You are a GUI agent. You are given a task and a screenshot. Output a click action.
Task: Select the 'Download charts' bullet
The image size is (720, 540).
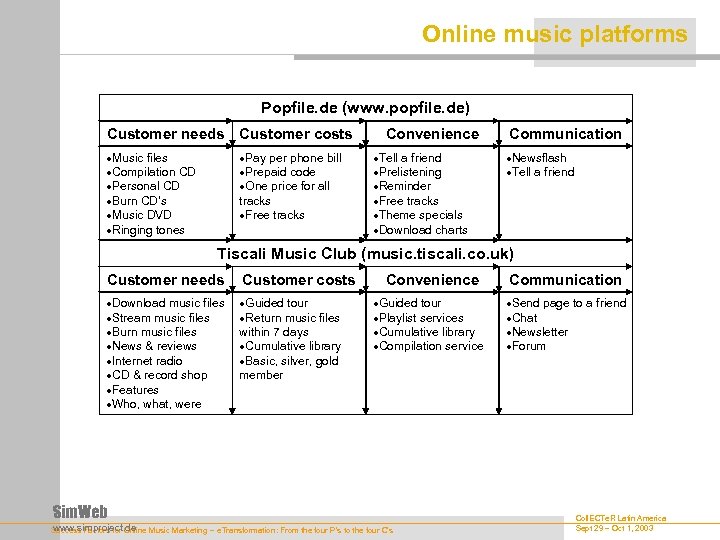click(420, 230)
